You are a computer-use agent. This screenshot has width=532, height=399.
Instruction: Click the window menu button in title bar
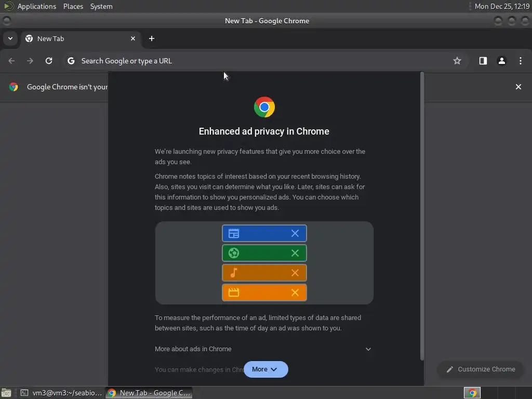pos(6,21)
